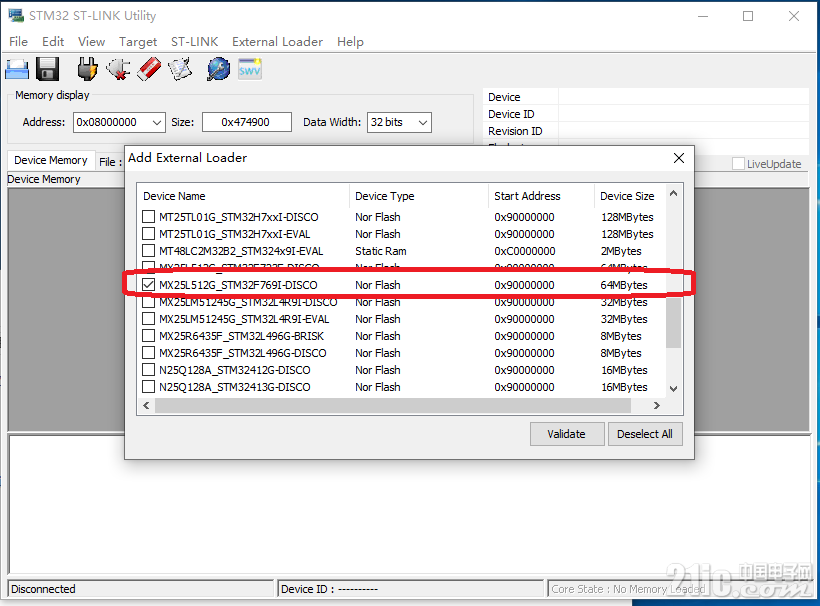Click the Validate button
Viewport: 820px width, 606px height.
pyautogui.click(x=567, y=434)
